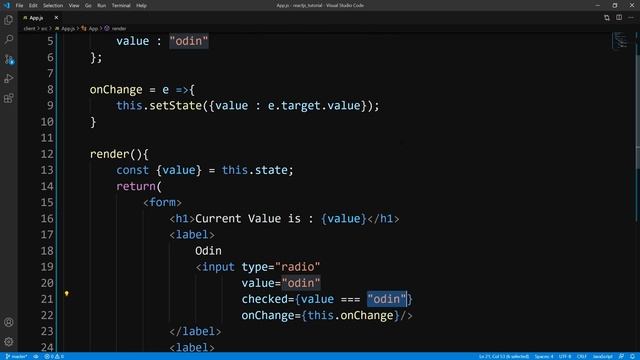Screen dimensions: 640x360
Task: Click the App class breadcrumb segment
Action: (90, 29)
